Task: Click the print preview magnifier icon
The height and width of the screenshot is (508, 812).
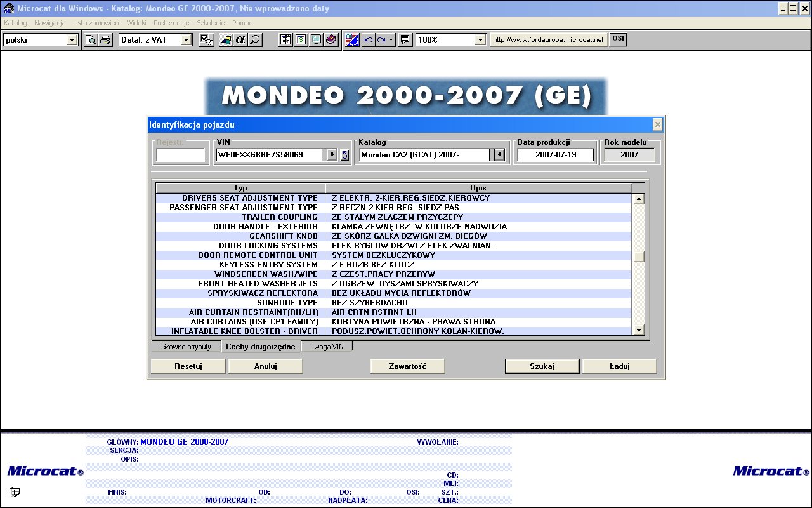Action: [91, 40]
